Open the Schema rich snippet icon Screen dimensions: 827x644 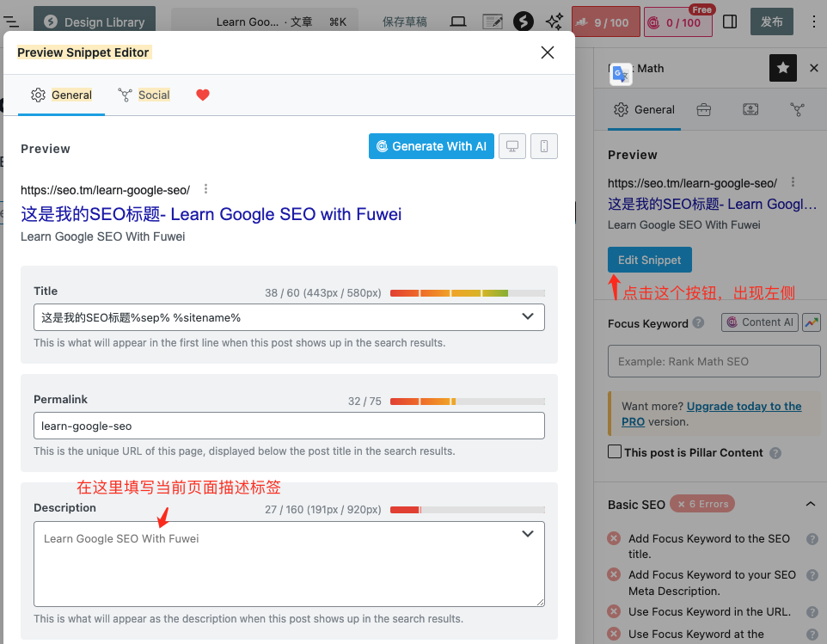(x=750, y=109)
